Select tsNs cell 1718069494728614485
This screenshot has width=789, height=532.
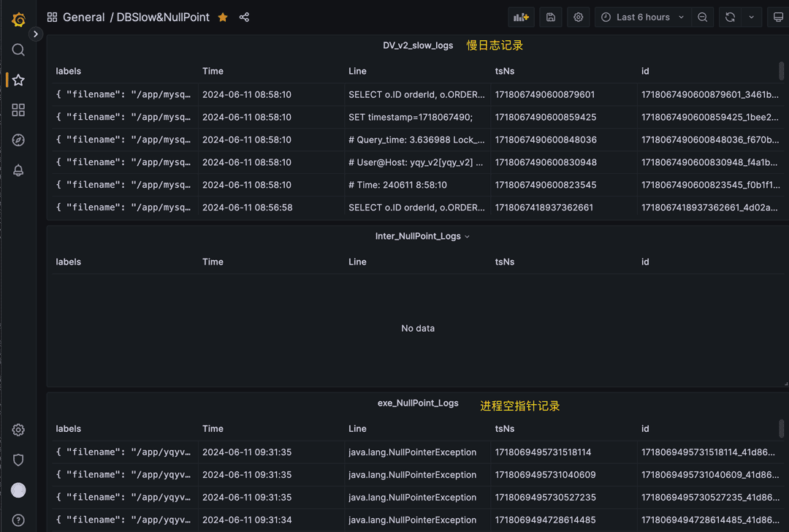pyautogui.click(x=564, y=520)
